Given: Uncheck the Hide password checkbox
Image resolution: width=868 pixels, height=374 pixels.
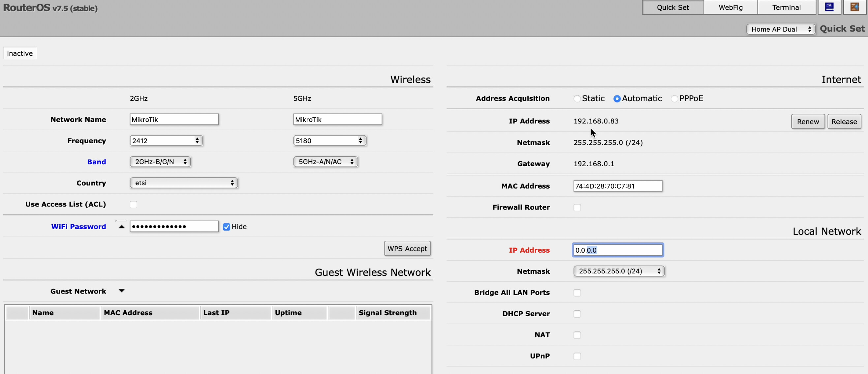Looking at the screenshot, I should [227, 227].
